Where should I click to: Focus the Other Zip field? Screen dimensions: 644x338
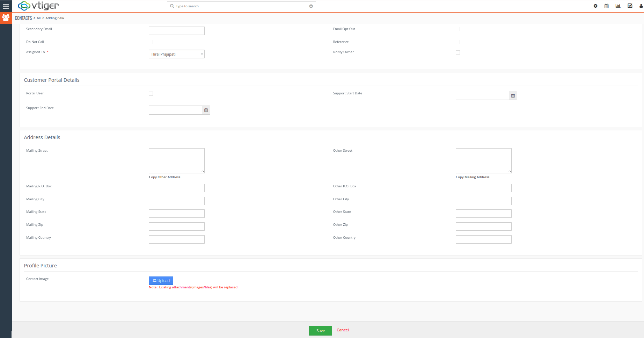coord(484,226)
